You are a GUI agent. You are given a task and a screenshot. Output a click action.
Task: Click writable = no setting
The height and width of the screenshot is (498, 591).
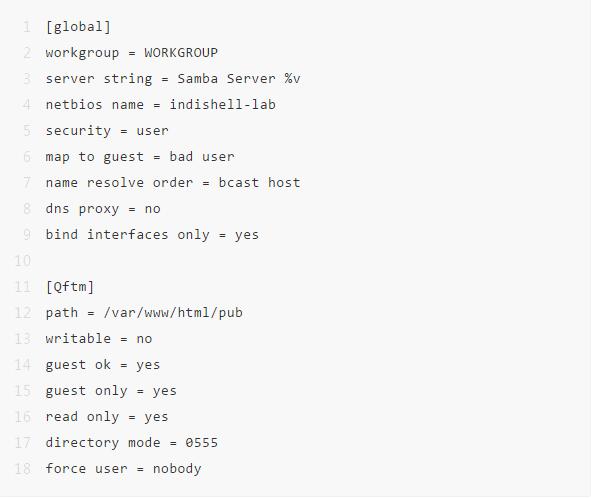point(99,339)
